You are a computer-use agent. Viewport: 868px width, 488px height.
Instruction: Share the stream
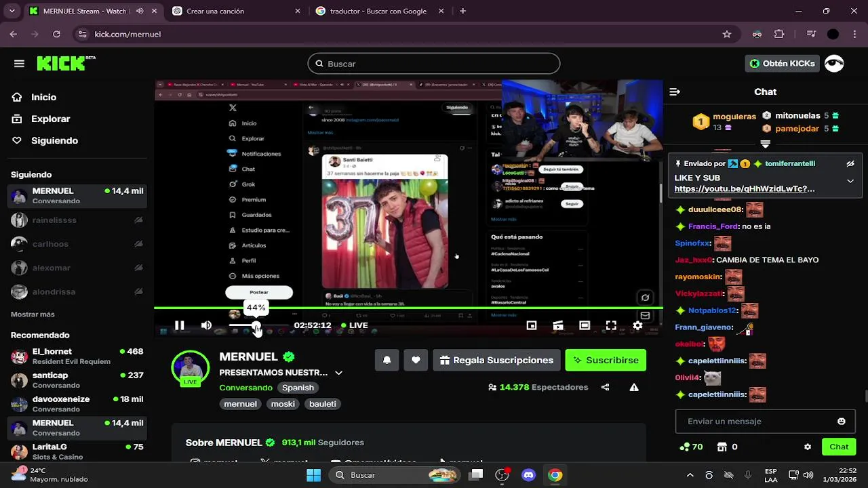point(605,388)
